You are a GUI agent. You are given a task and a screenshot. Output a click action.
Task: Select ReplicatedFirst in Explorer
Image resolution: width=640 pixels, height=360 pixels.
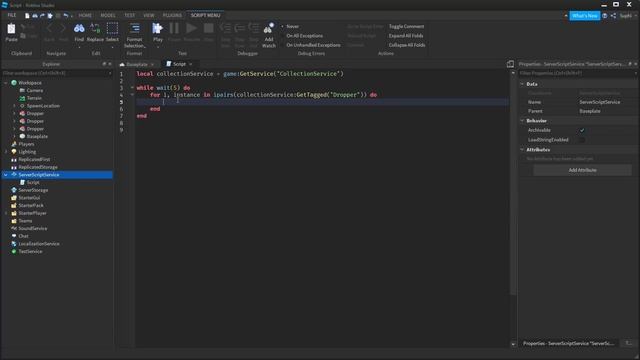pyautogui.click(x=34, y=160)
